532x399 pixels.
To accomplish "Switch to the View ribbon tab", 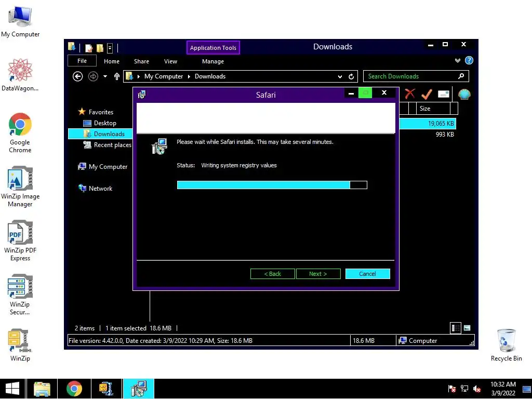I will pyautogui.click(x=170, y=61).
